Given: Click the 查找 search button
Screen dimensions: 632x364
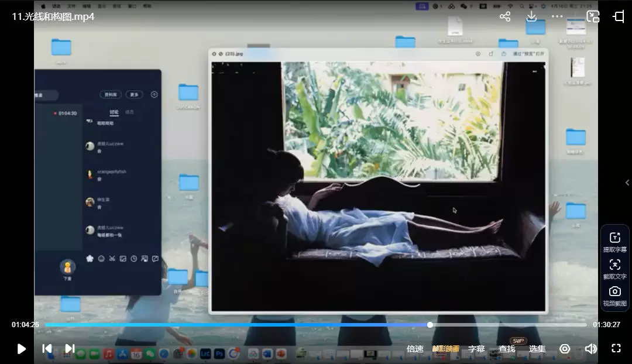Looking at the screenshot, I should pyautogui.click(x=507, y=349).
